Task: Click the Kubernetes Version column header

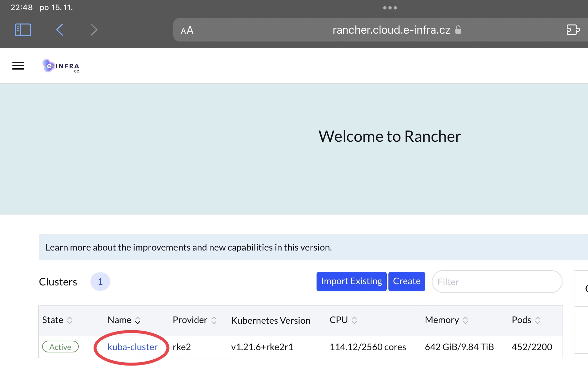Action: point(271,320)
